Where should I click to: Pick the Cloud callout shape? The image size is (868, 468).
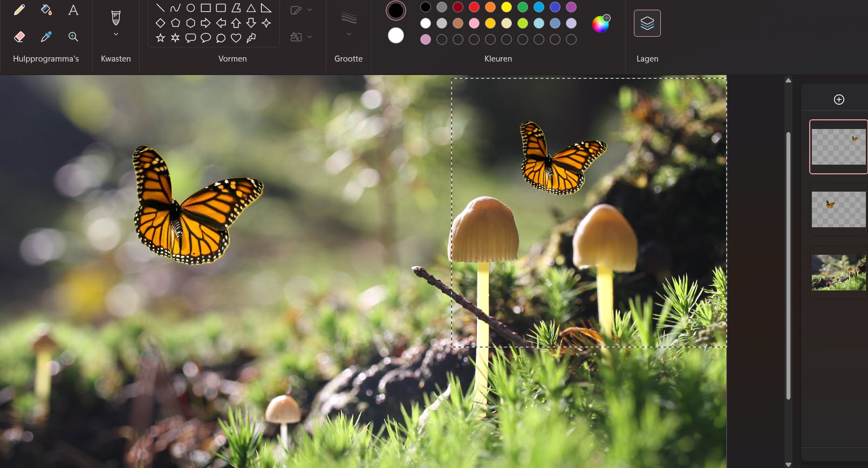[221, 38]
